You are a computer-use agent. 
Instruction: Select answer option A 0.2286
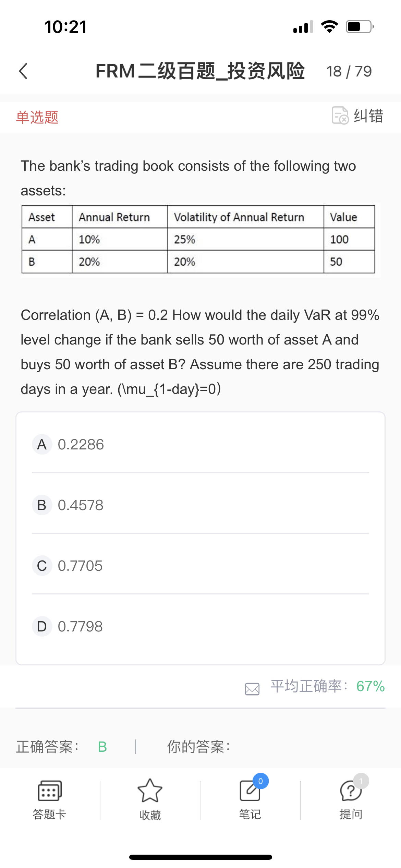coord(81,445)
